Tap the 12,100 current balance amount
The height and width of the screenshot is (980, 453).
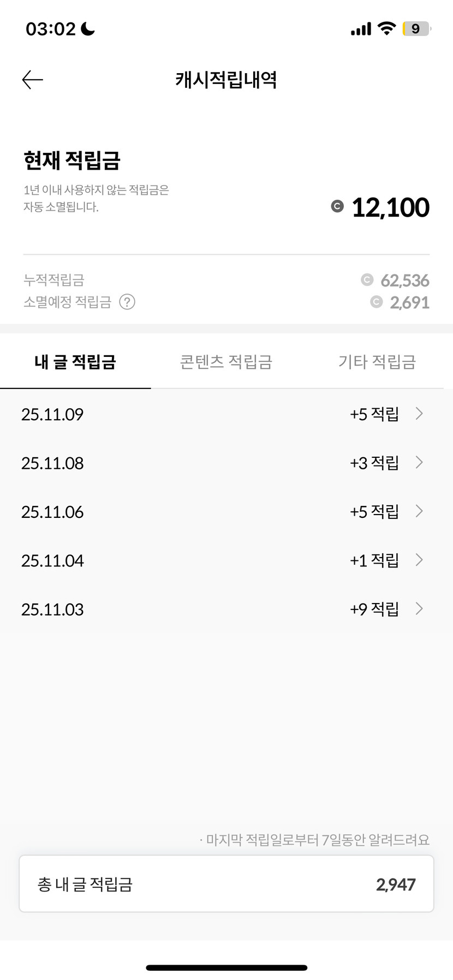point(390,207)
